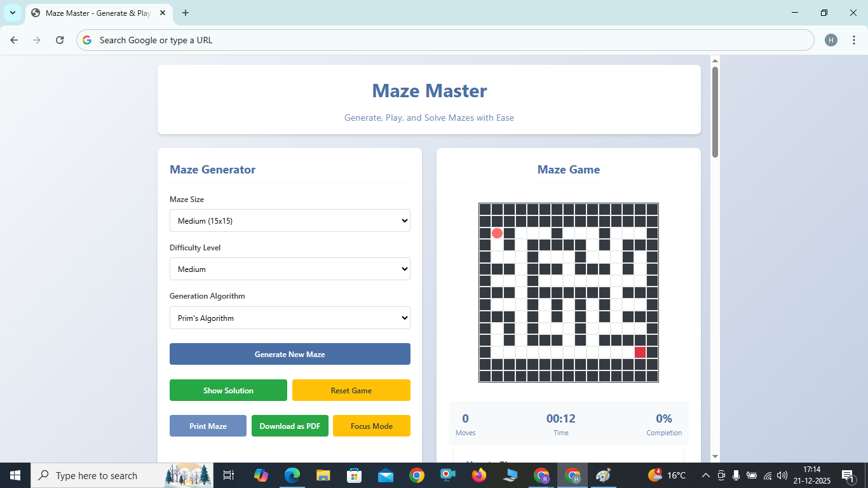Viewport: 868px width, 488px height.
Task: Open the notifications icon in system tray
Action: 848,475
